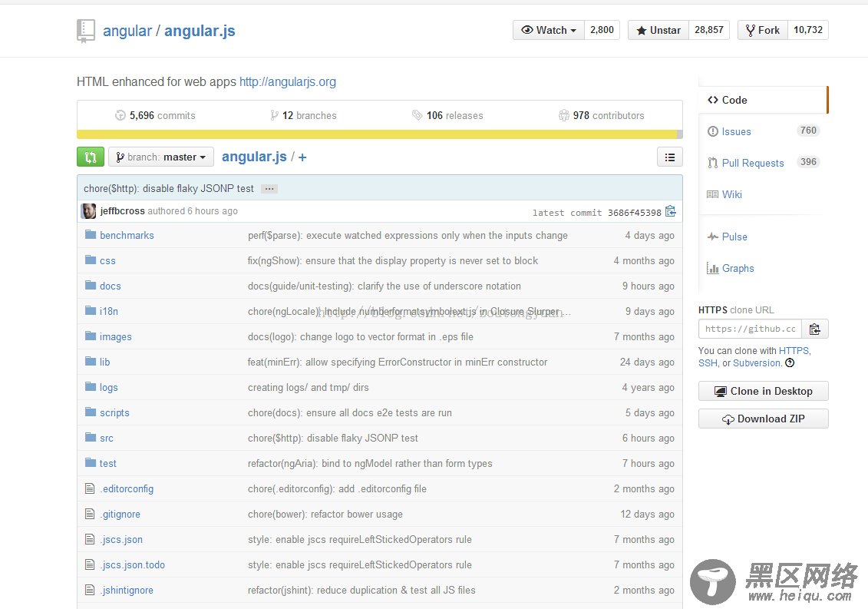Open the latest commit 'disable flaky JSONP test' title
The width and height of the screenshot is (868, 609).
click(169, 189)
